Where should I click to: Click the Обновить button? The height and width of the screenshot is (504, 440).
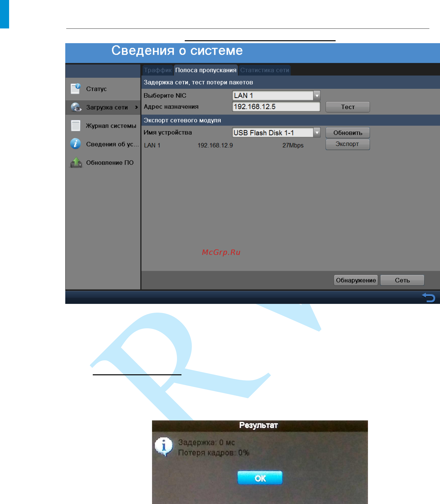tap(347, 133)
